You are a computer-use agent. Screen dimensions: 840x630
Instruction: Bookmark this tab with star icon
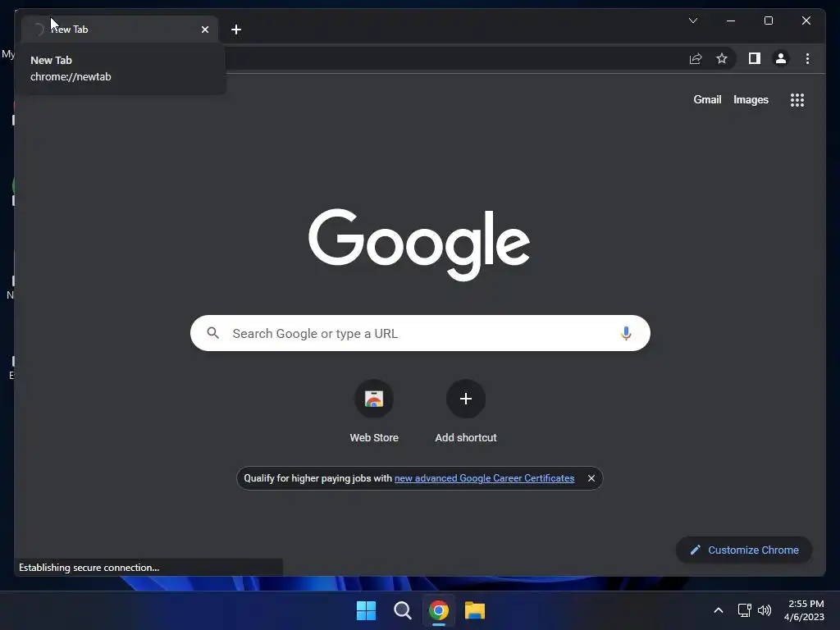click(722, 58)
